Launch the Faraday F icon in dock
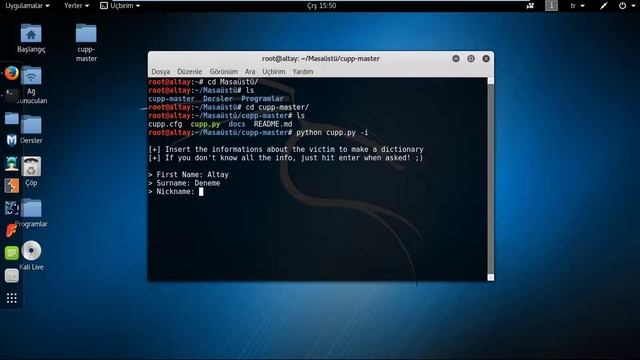 pyautogui.click(x=11, y=231)
